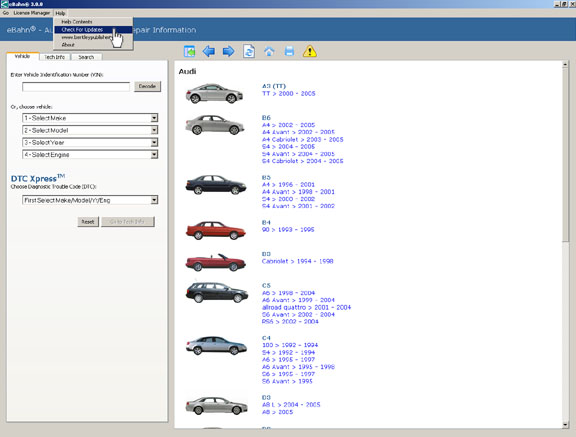The height and width of the screenshot is (437, 576).
Task: Click the silver B6 sedan thumbnail
Action: (x=215, y=124)
